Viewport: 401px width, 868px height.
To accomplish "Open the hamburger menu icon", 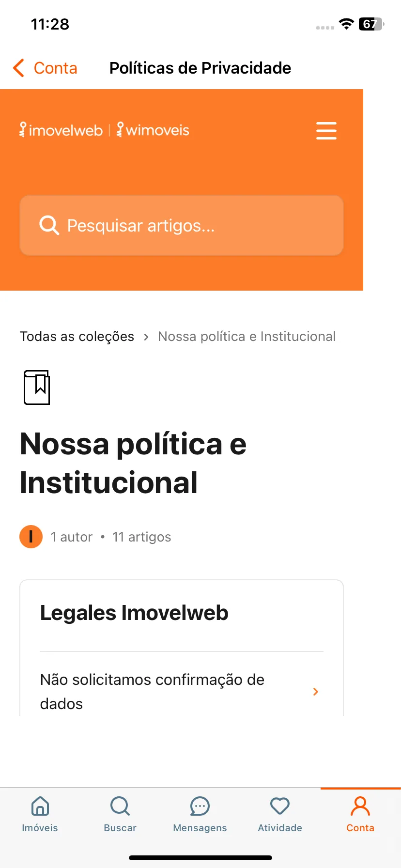I will click(x=326, y=131).
